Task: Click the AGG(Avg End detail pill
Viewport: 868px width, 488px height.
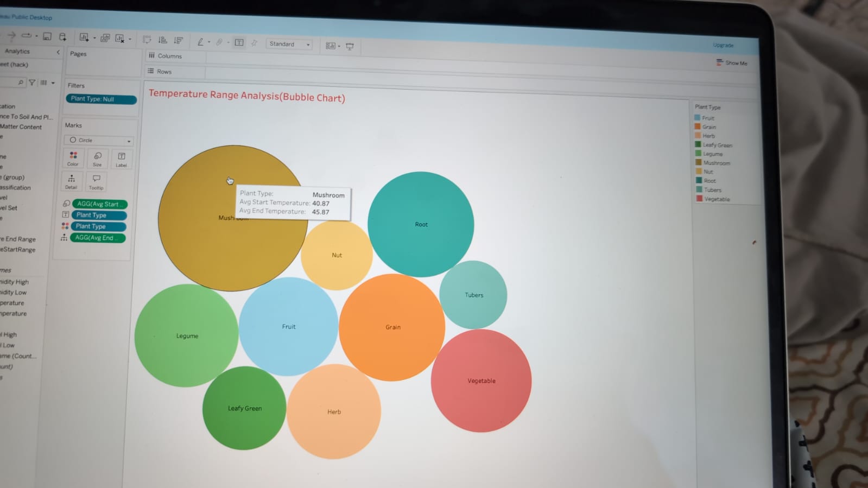Action: tap(98, 238)
